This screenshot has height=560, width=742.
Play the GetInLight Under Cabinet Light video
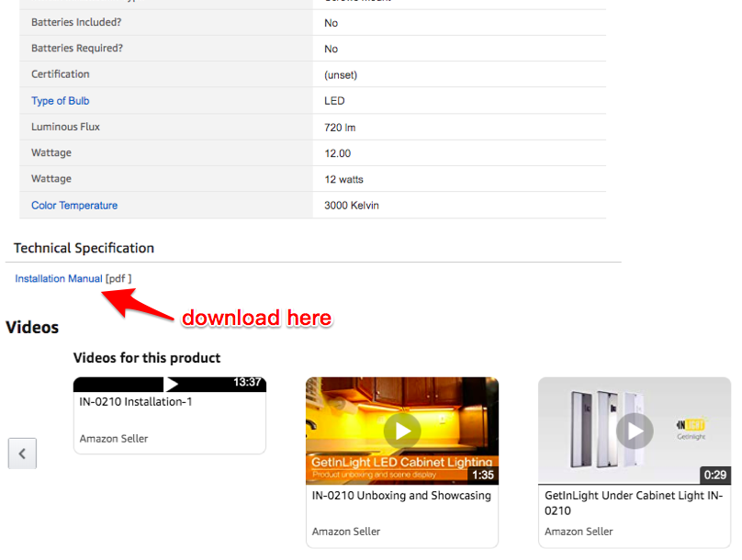(x=634, y=431)
